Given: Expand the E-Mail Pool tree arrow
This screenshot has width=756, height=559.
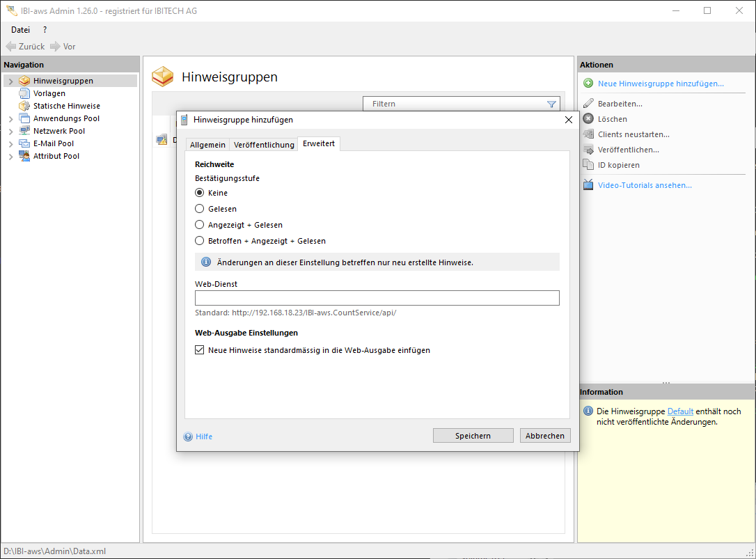Looking at the screenshot, I should coord(10,144).
